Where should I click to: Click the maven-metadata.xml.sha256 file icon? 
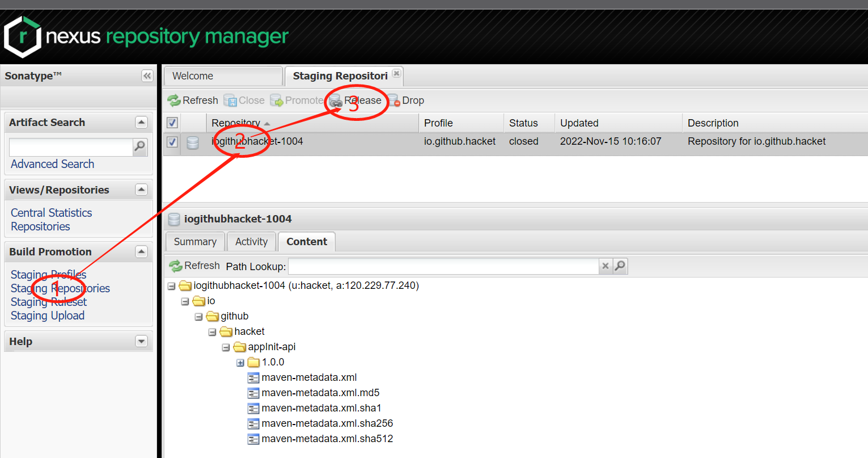253,423
